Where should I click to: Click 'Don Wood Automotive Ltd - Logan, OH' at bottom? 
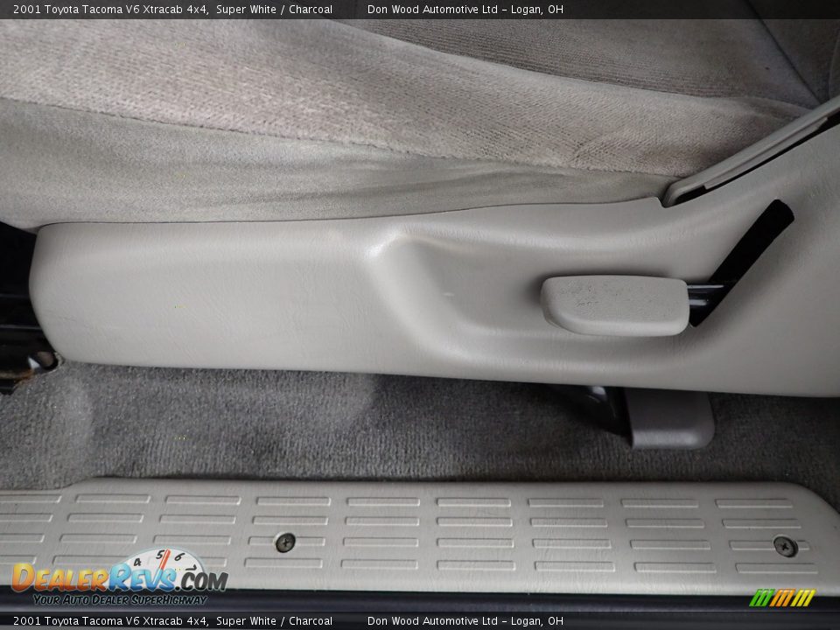point(465,621)
